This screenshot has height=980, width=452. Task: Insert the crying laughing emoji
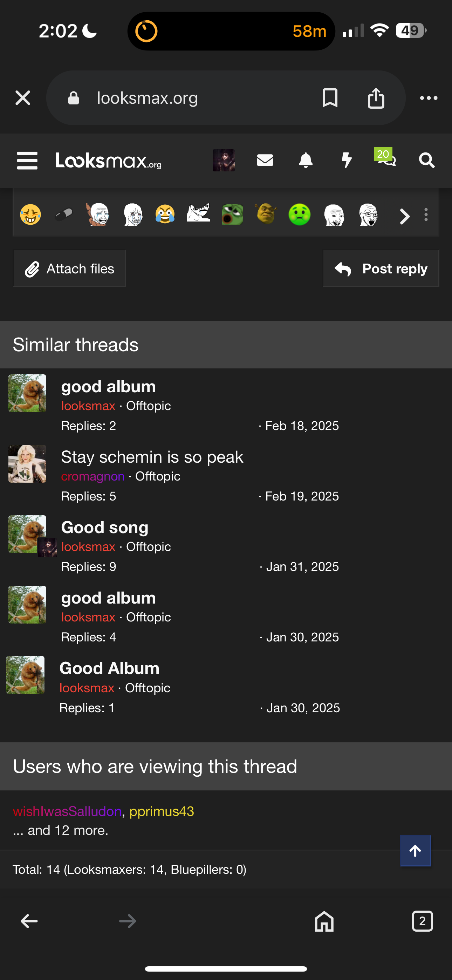pos(165,215)
